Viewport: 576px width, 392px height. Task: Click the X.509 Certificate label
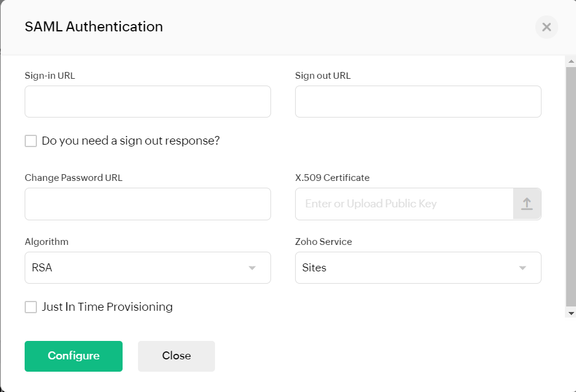point(333,178)
